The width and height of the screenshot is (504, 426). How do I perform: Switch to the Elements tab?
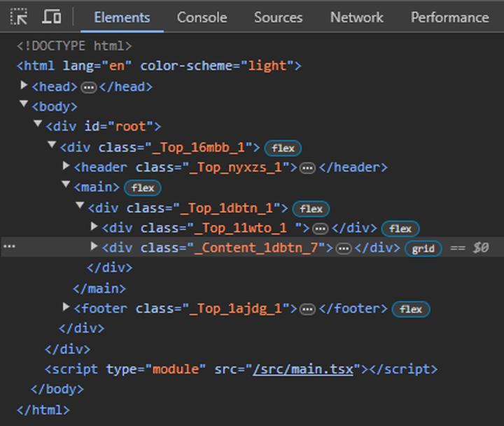click(122, 17)
